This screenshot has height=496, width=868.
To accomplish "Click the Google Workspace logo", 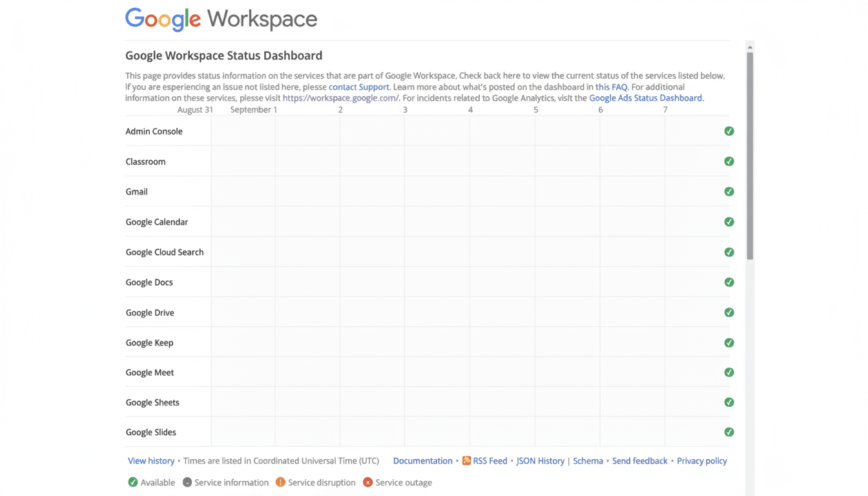I will (x=221, y=19).
